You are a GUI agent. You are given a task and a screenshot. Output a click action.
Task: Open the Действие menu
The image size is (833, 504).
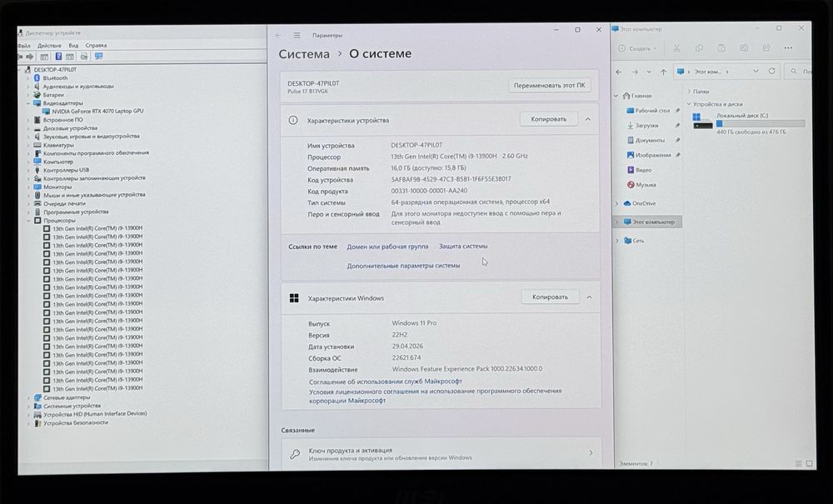(x=49, y=46)
